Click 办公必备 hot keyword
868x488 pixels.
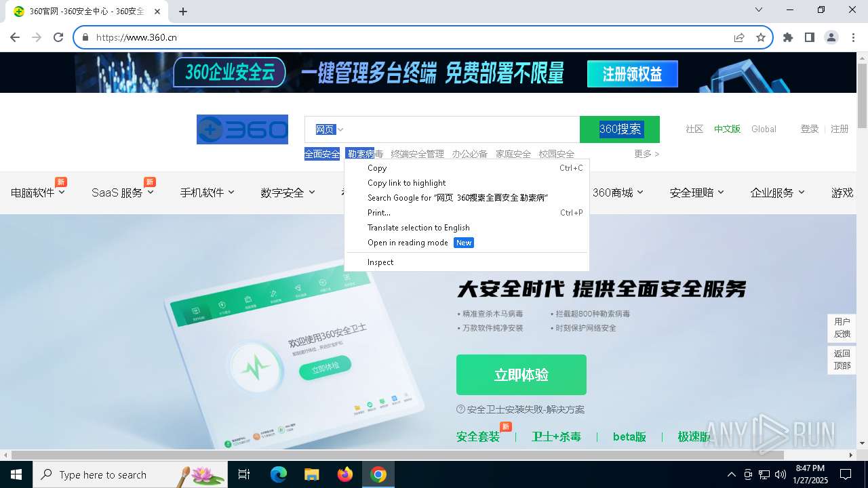pos(470,154)
